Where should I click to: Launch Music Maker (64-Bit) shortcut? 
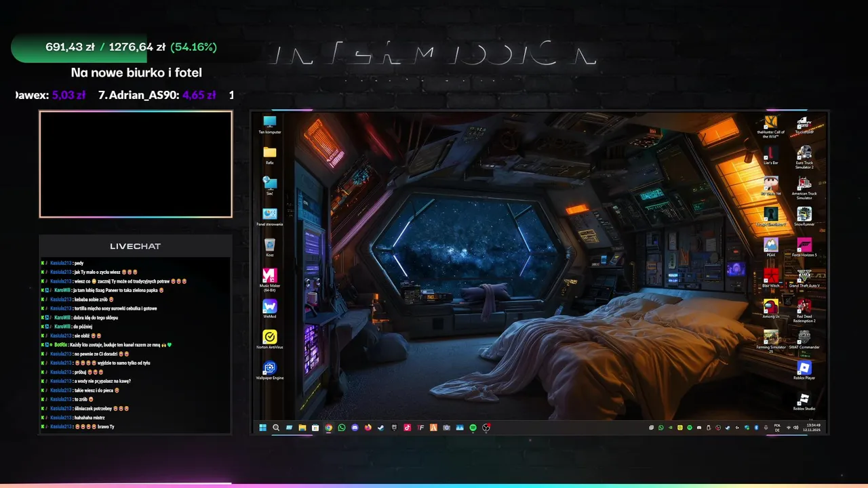pos(270,280)
